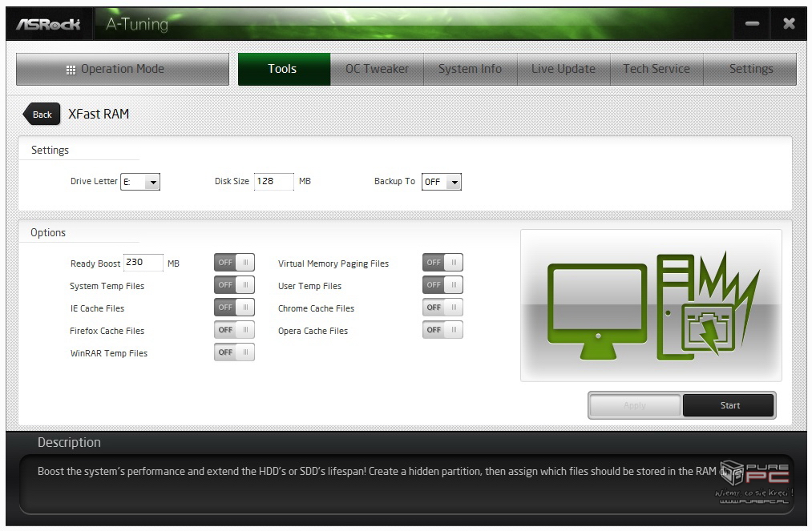Enable WinRAR Temp Files toggle
This screenshot has width=812, height=531.
[234, 352]
